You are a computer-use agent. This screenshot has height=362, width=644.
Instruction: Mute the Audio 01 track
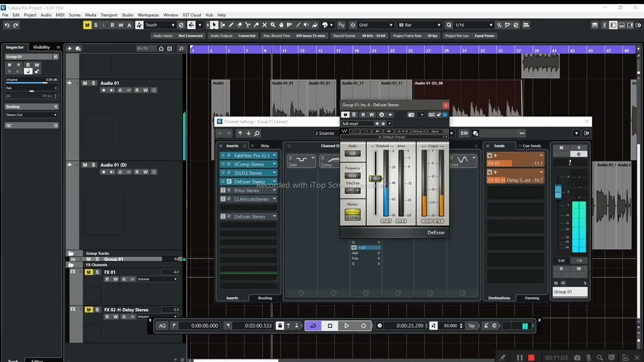click(x=85, y=83)
